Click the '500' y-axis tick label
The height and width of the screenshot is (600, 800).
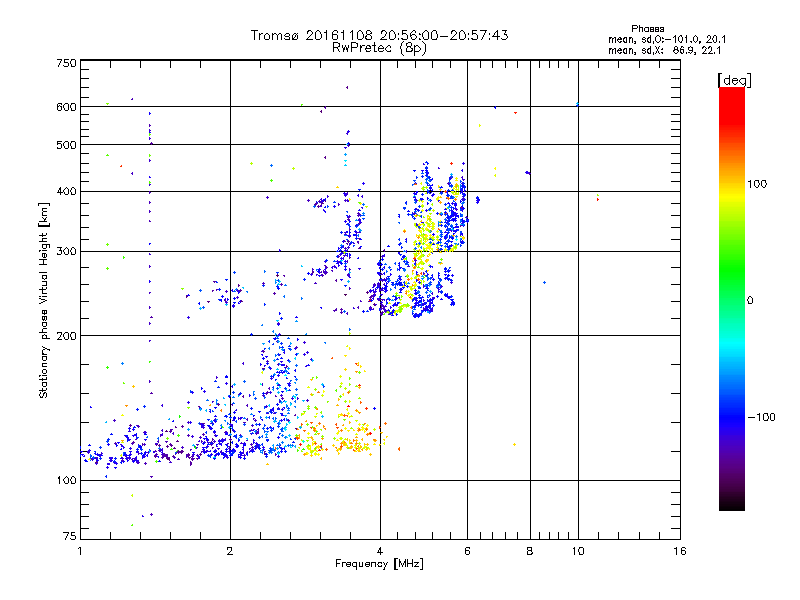66,145
